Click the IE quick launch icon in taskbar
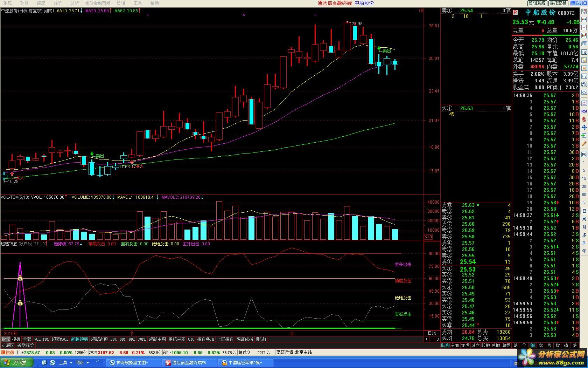This screenshot has height=368, width=588. 44,362
